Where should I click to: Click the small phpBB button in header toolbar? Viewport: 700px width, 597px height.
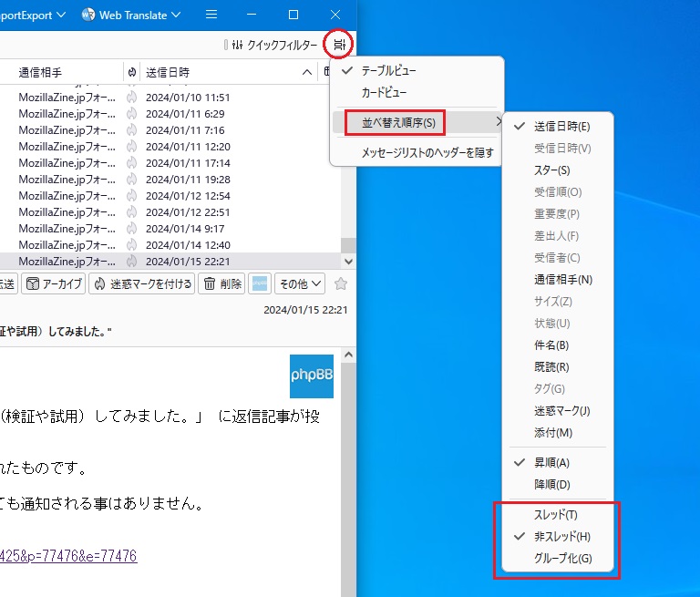(x=261, y=284)
